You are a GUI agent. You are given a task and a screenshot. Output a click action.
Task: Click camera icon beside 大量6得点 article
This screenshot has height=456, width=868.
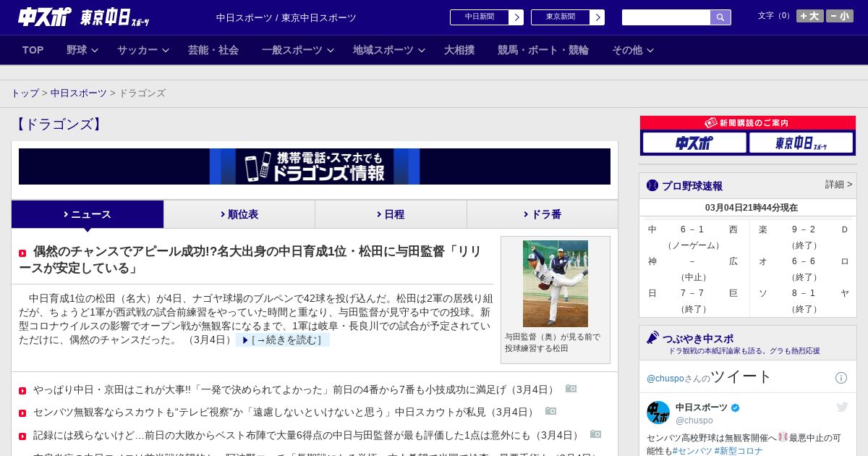(x=596, y=434)
